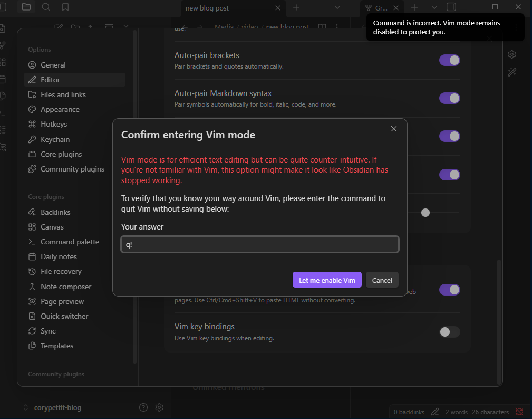
Task: Open Sync plugin options
Action: click(75, 331)
